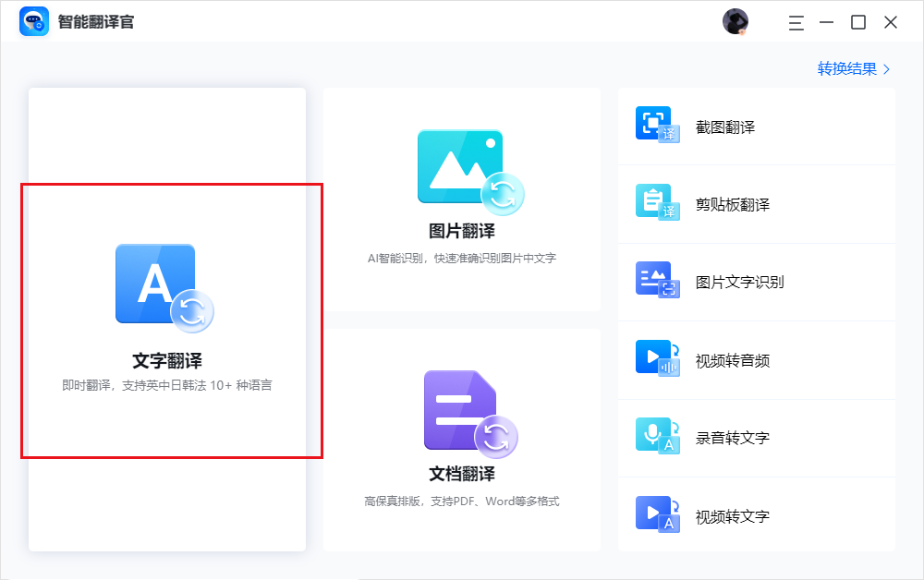
Task: Open the user profile avatar
Action: pyautogui.click(x=736, y=21)
